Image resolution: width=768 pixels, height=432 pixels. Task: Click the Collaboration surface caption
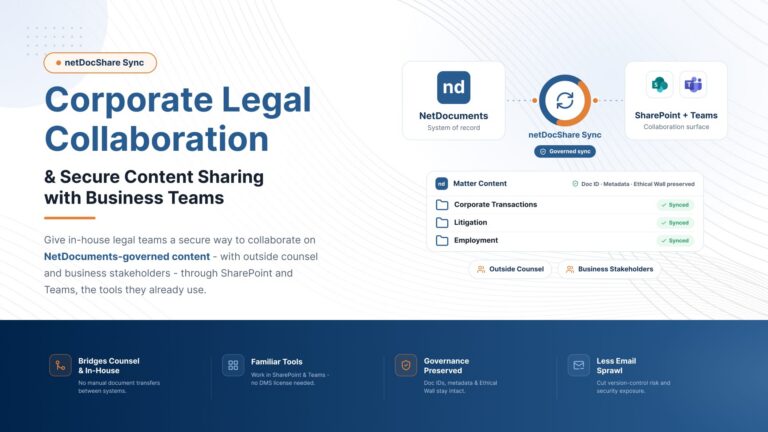click(676, 127)
